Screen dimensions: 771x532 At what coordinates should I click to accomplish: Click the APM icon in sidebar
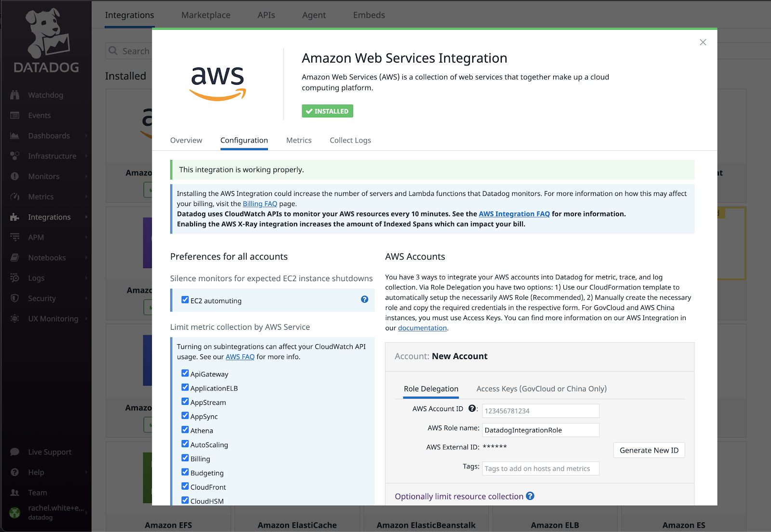[x=15, y=237]
